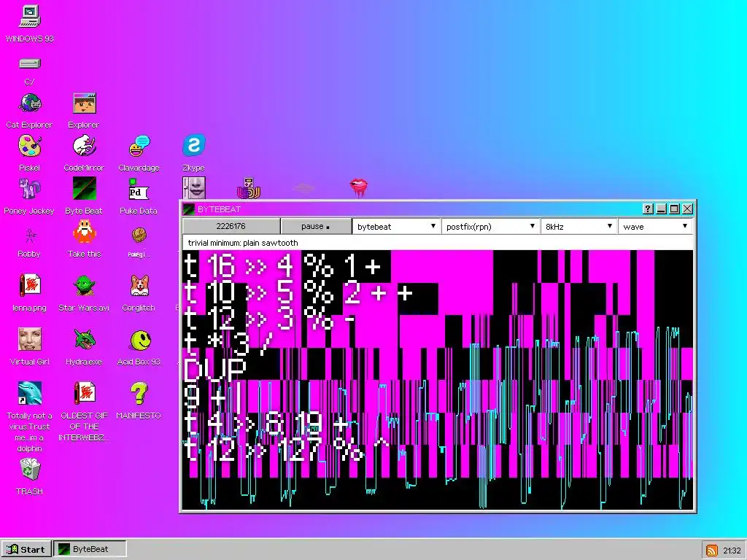Open the Start menu
Screen dimensions: 747x560
coord(26,549)
